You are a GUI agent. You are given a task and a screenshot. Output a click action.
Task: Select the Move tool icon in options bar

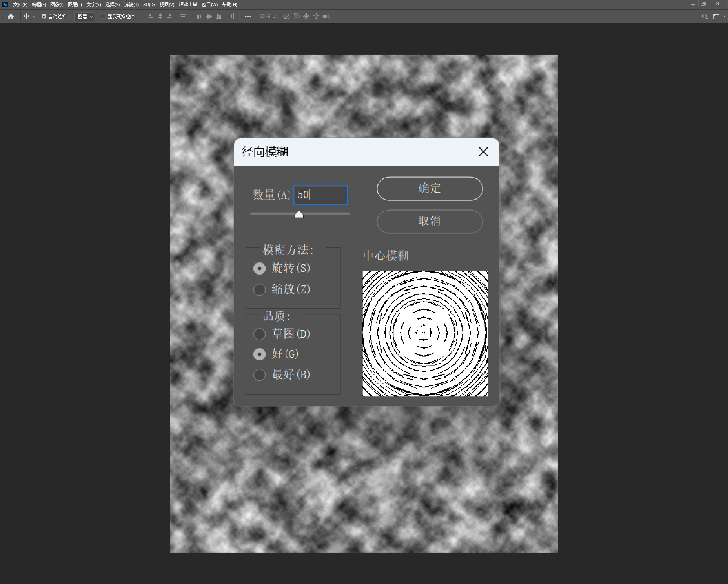(x=26, y=16)
